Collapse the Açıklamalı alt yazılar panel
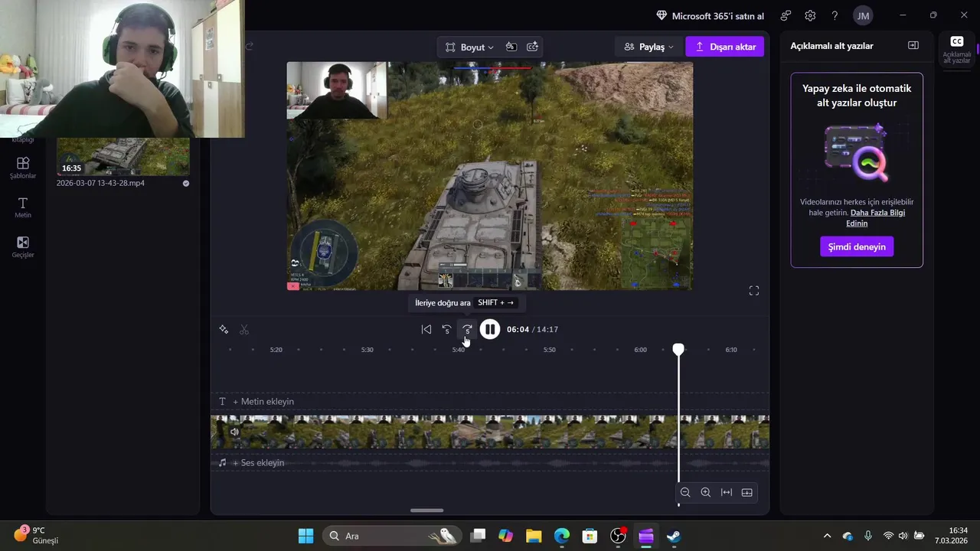 913,45
